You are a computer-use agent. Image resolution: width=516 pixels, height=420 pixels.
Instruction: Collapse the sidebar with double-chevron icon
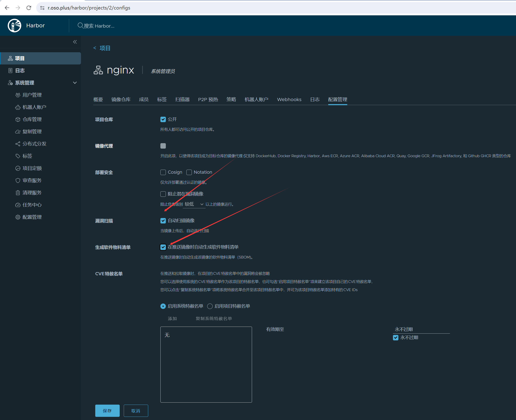[x=75, y=42]
